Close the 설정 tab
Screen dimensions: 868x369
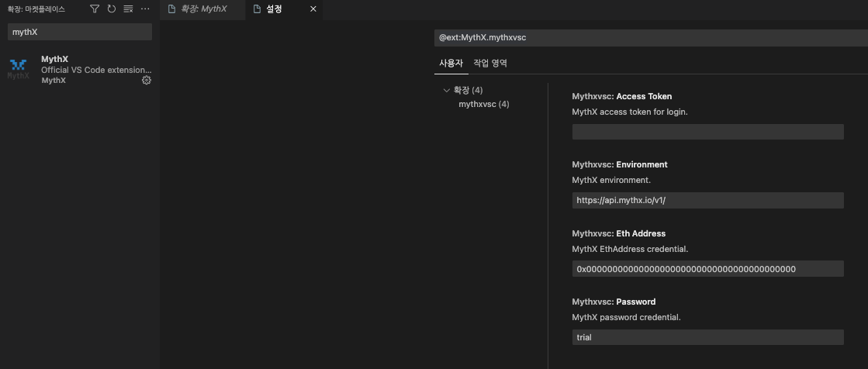(x=313, y=9)
